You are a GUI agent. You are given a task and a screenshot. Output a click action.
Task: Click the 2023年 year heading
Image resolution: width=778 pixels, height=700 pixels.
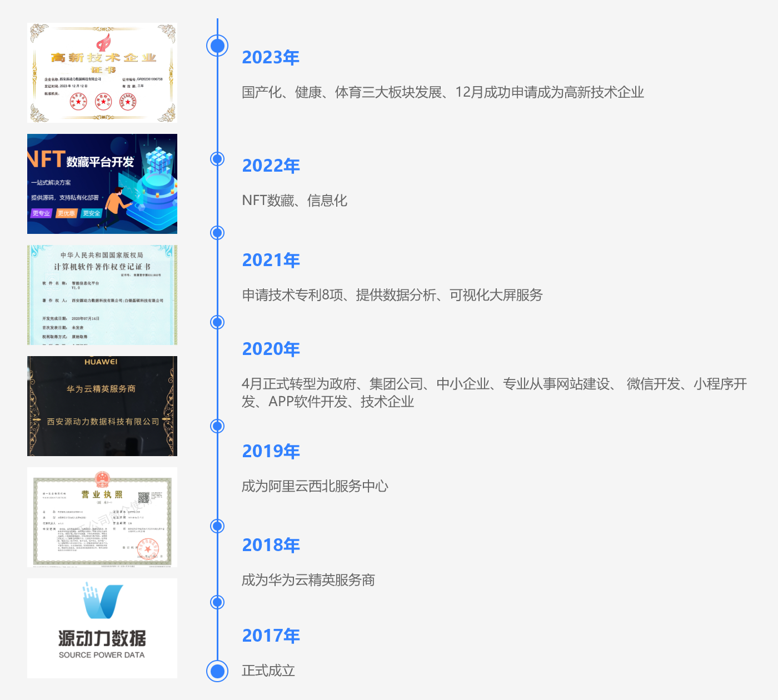click(x=271, y=57)
